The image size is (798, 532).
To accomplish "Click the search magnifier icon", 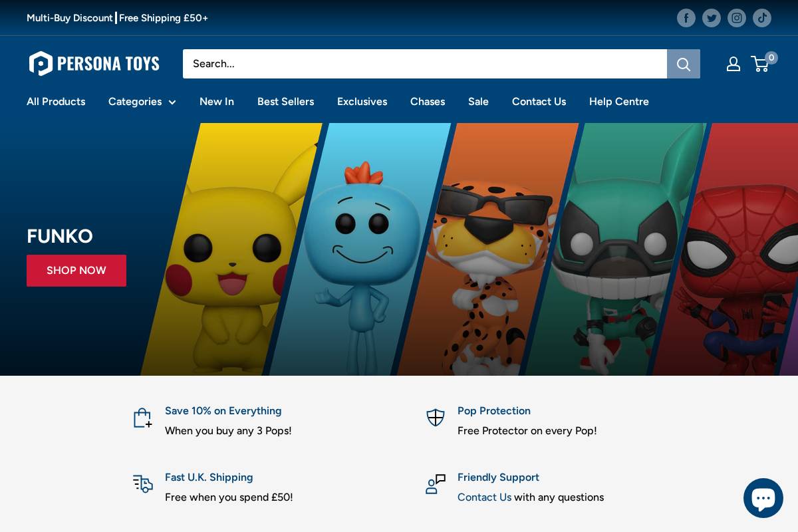I will coord(684,64).
